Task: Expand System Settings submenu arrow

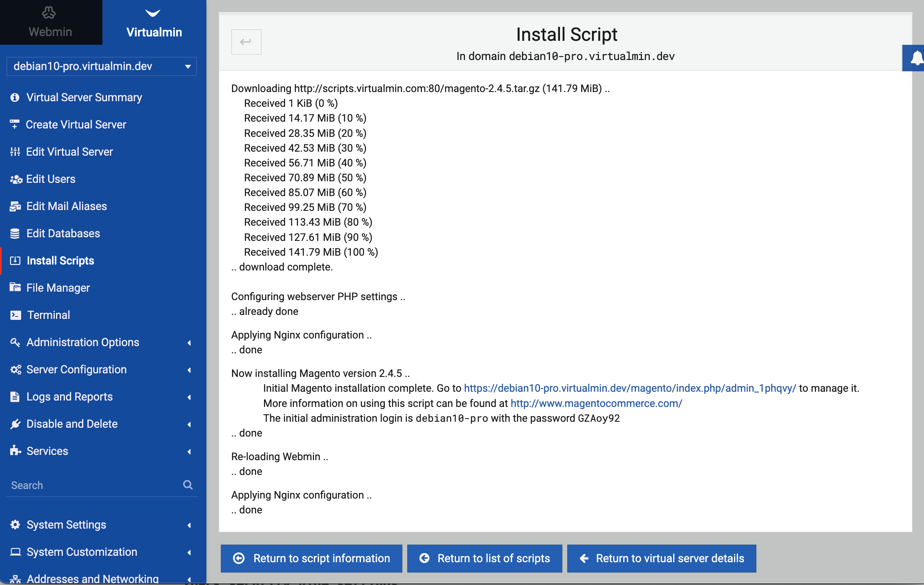Action: point(189,525)
